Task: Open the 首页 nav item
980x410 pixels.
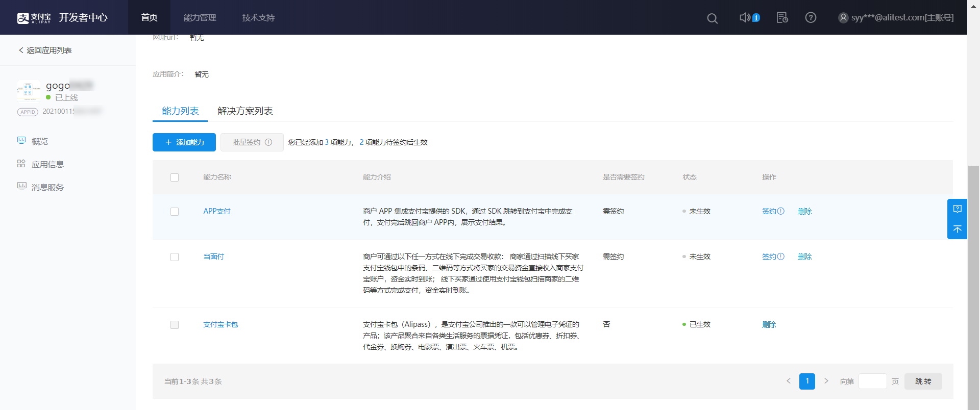Action: click(x=149, y=17)
